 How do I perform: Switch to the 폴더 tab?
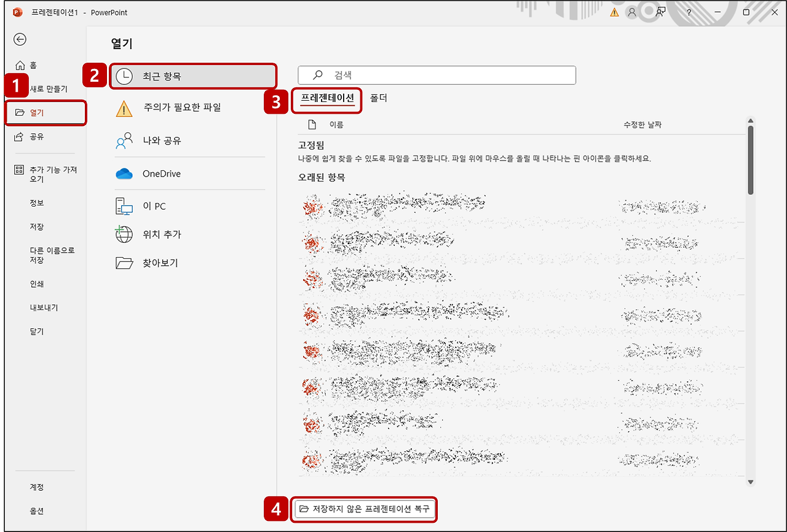[x=379, y=98]
